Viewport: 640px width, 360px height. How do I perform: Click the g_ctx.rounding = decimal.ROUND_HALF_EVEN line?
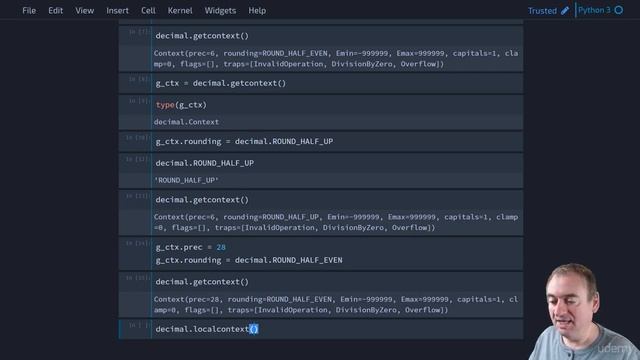point(249,260)
